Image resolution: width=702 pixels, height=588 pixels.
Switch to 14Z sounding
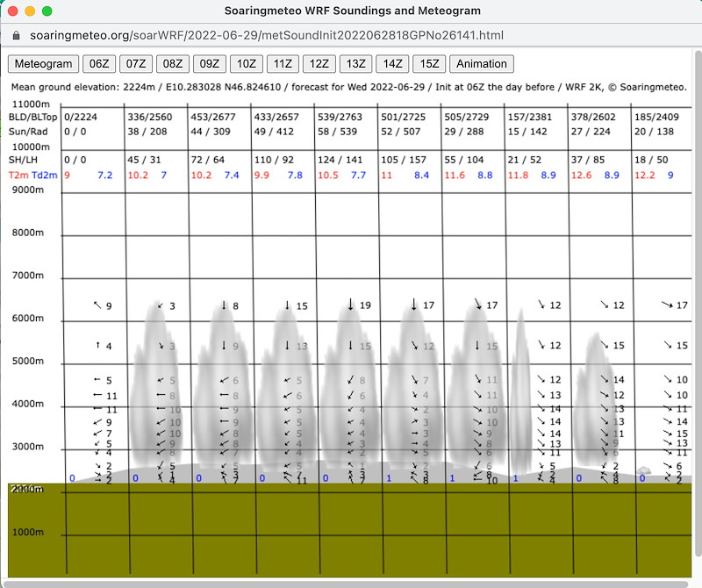390,64
